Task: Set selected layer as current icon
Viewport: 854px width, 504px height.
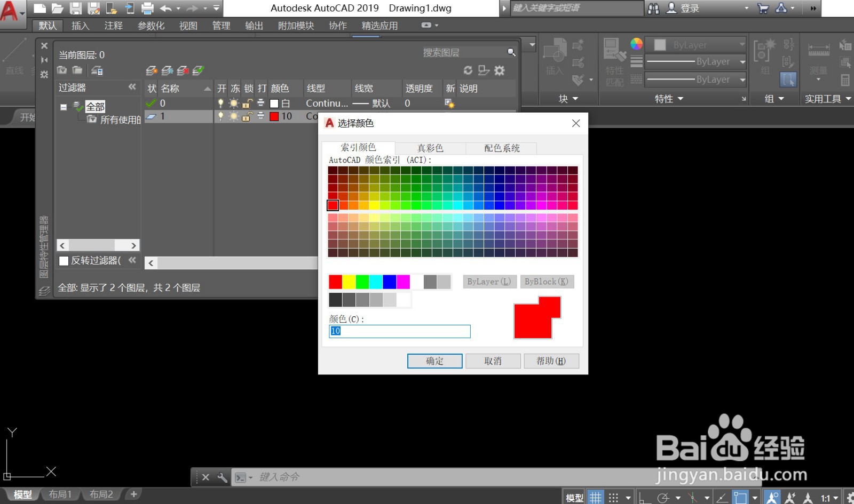Action: (x=198, y=70)
